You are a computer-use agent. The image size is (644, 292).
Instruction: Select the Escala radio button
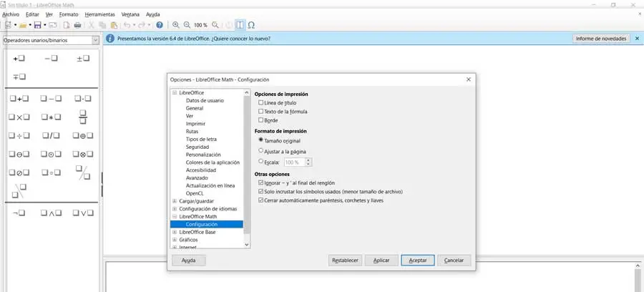260,162
